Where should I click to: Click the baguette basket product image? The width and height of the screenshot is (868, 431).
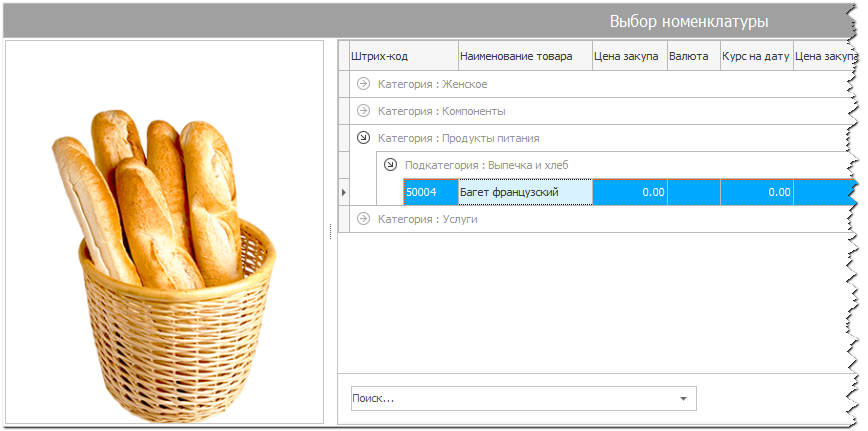pos(164,266)
